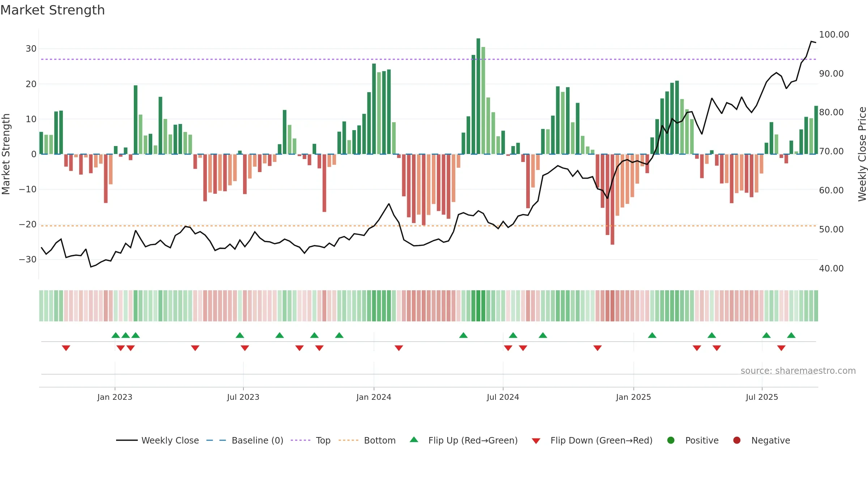Toggle the 'Top' legend label
The width and height of the screenshot is (868, 488).
[323, 440]
